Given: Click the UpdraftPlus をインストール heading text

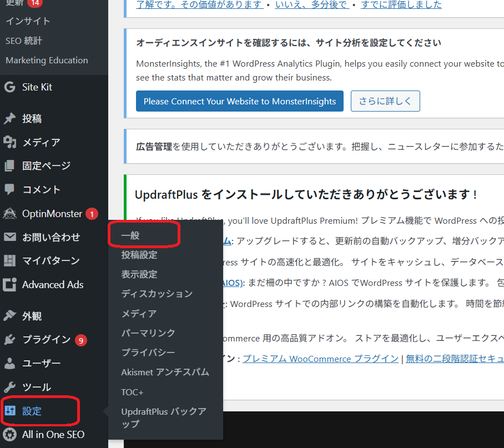Looking at the screenshot, I should [306, 195].
